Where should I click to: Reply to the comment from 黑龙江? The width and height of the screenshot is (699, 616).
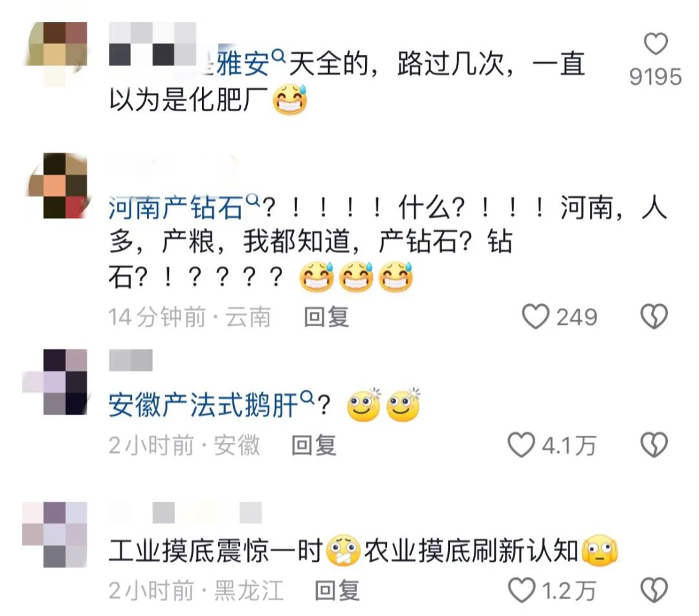point(337,591)
